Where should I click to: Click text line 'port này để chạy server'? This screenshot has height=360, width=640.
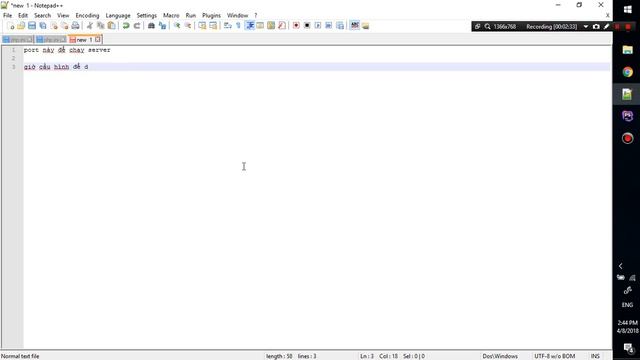67,50
